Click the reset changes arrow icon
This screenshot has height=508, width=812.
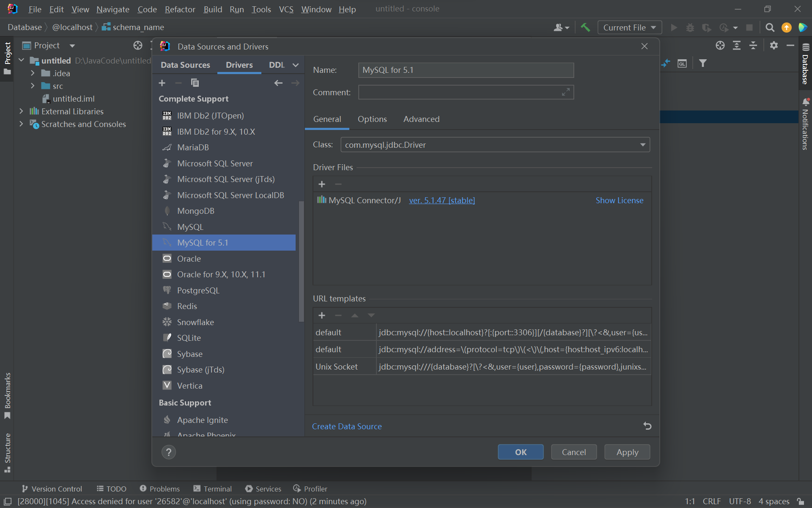(647, 426)
